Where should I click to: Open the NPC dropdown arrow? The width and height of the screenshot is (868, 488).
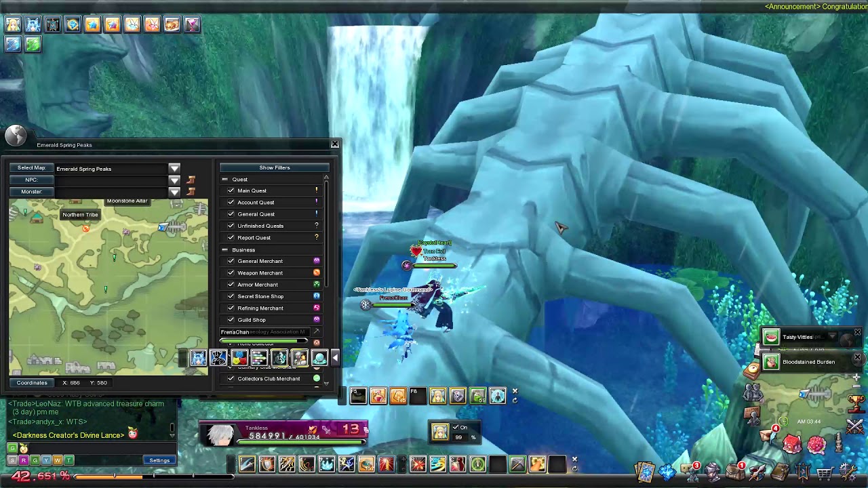click(x=174, y=180)
